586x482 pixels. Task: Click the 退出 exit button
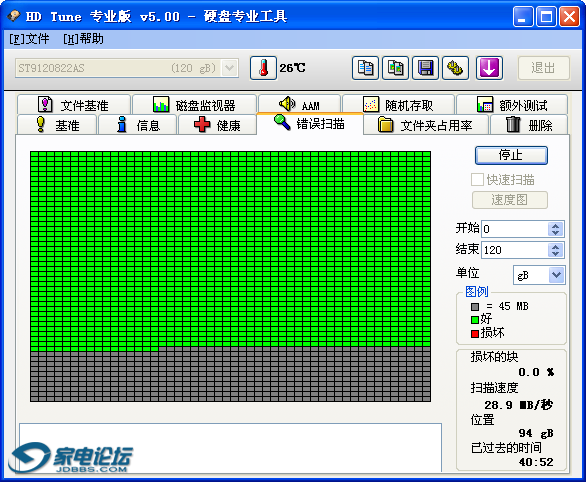point(544,68)
